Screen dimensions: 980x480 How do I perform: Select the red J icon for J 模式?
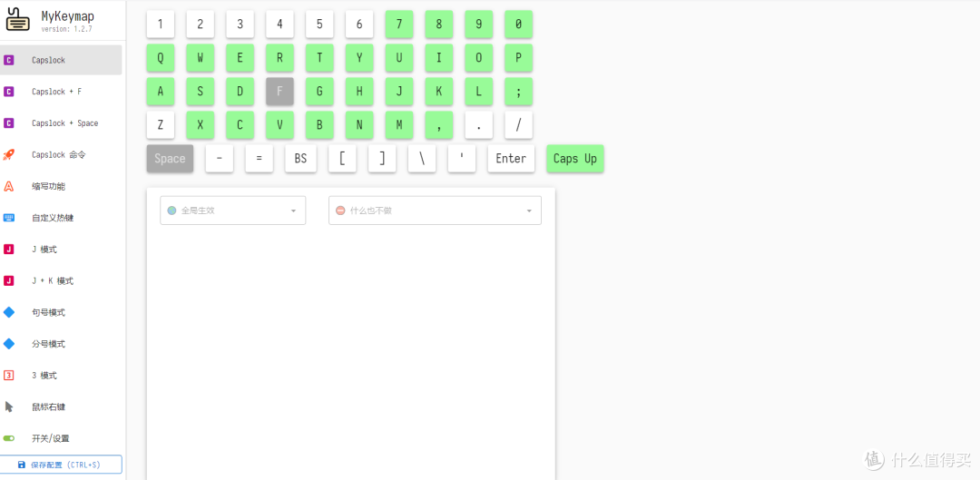click(9, 250)
